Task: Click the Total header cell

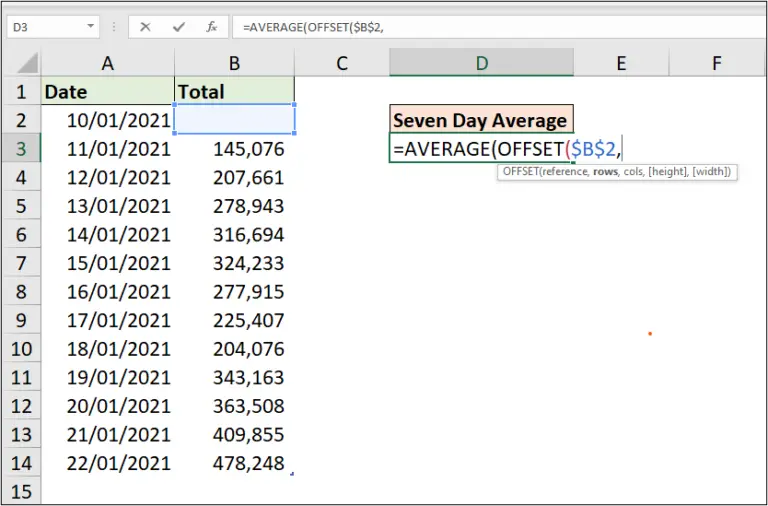Action: click(x=234, y=92)
